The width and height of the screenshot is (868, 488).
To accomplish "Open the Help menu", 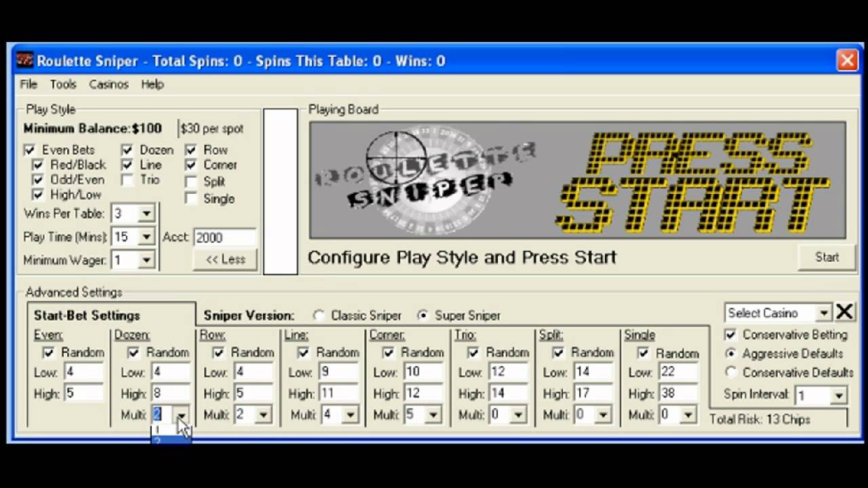I will pyautogui.click(x=153, y=84).
